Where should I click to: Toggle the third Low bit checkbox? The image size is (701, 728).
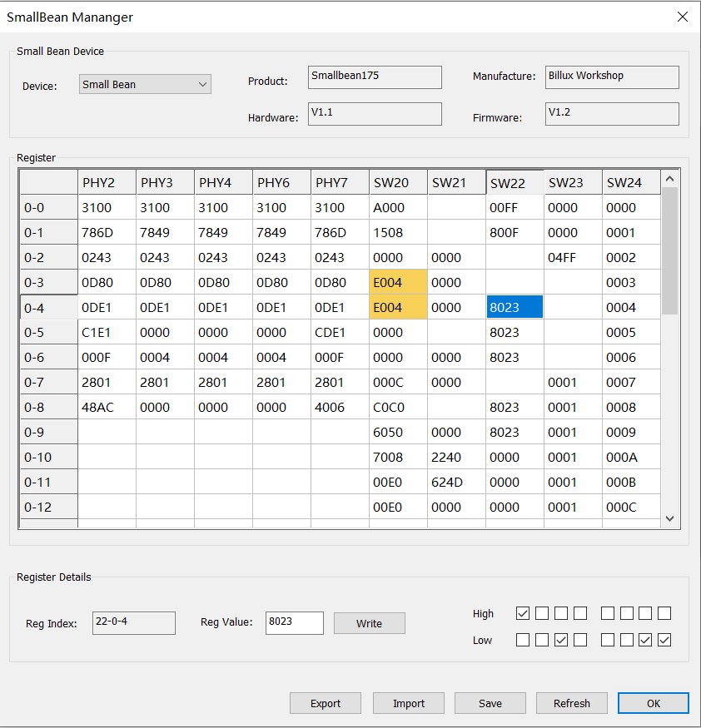[x=561, y=641]
